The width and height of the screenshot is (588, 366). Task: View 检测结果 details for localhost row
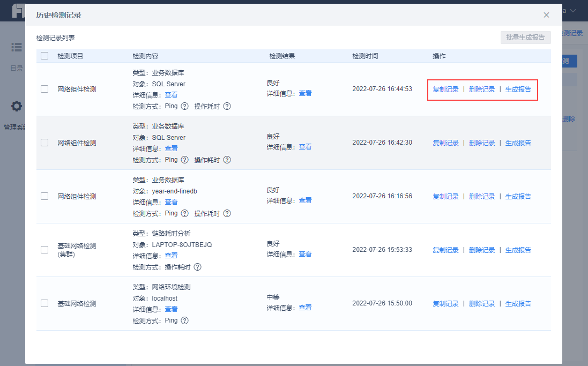pyautogui.click(x=305, y=308)
